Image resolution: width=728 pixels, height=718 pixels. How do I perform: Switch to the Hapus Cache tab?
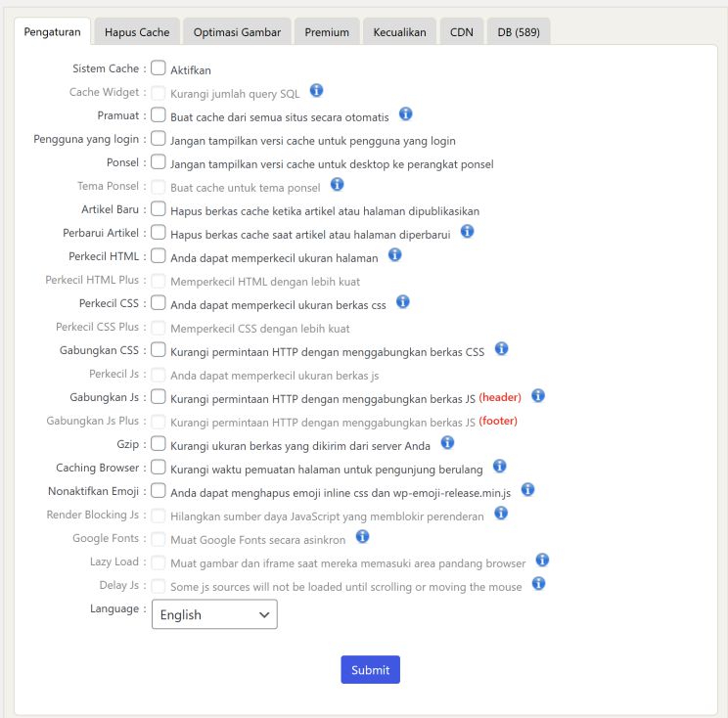click(x=137, y=32)
